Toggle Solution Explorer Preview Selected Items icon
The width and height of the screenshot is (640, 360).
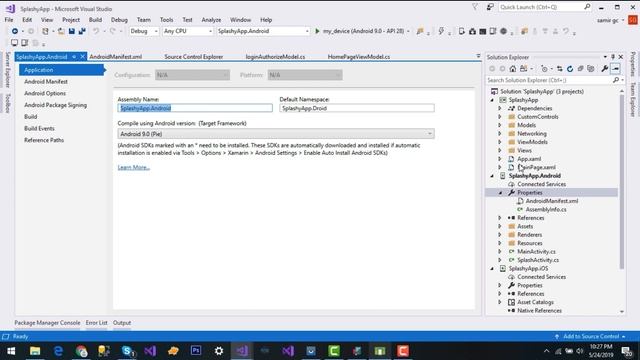click(616, 69)
